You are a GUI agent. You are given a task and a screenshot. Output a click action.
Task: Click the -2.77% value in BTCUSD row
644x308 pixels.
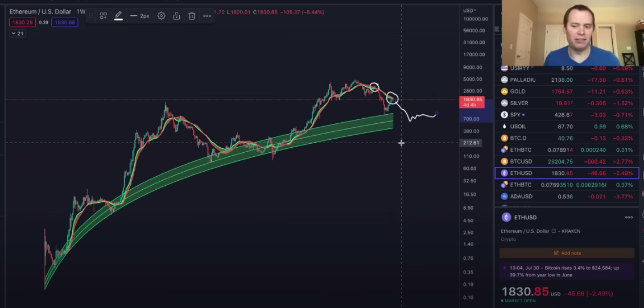[622, 161]
